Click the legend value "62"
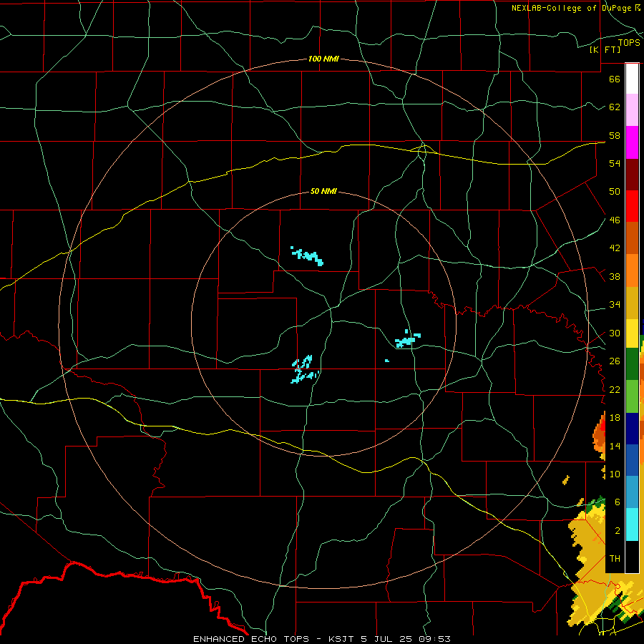This screenshot has height=644, width=644. tap(615, 107)
